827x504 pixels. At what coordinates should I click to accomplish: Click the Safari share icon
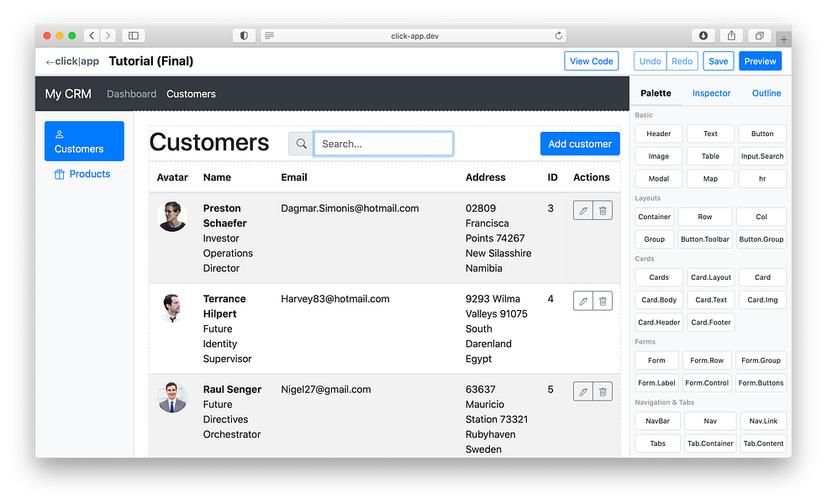731,35
